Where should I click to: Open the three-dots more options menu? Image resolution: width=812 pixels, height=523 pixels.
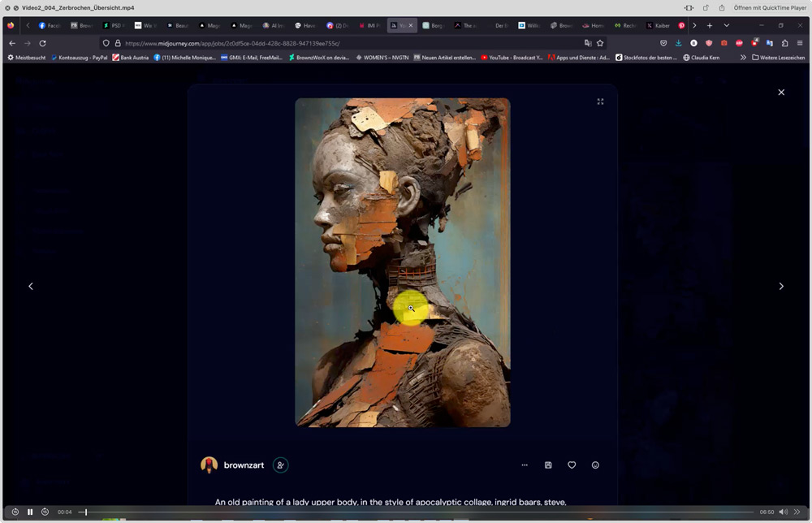pos(525,465)
